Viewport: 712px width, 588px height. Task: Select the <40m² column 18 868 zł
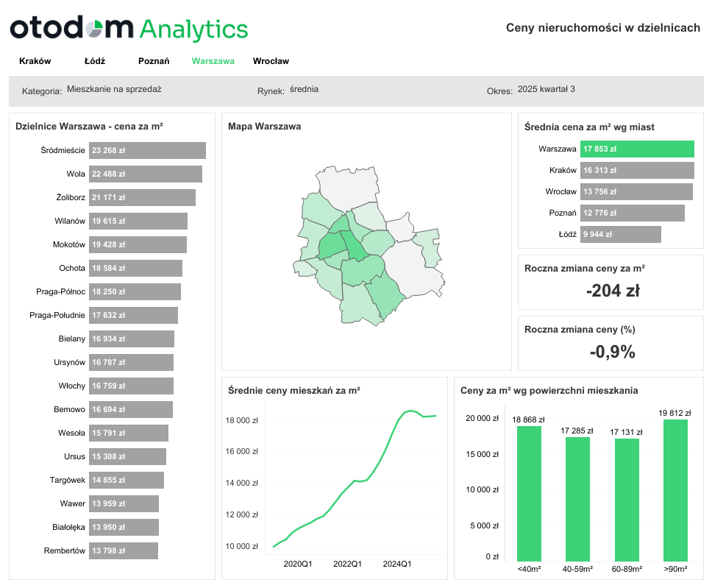pyautogui.click(x=529, y=493)
